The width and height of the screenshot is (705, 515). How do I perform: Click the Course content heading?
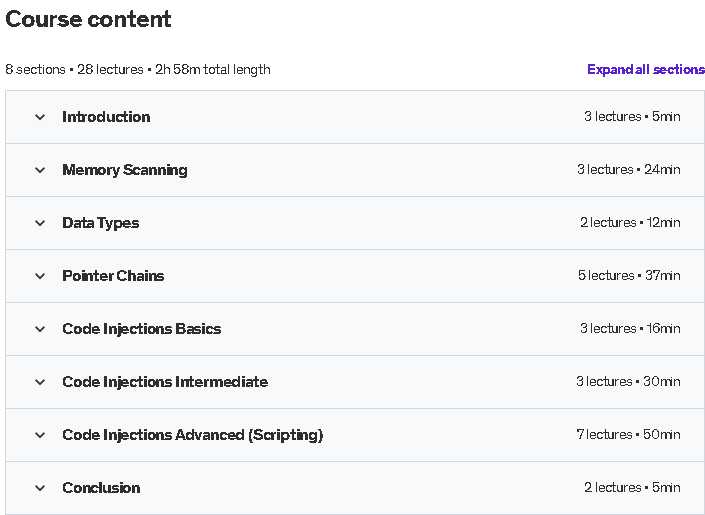(x=88, y=19)
